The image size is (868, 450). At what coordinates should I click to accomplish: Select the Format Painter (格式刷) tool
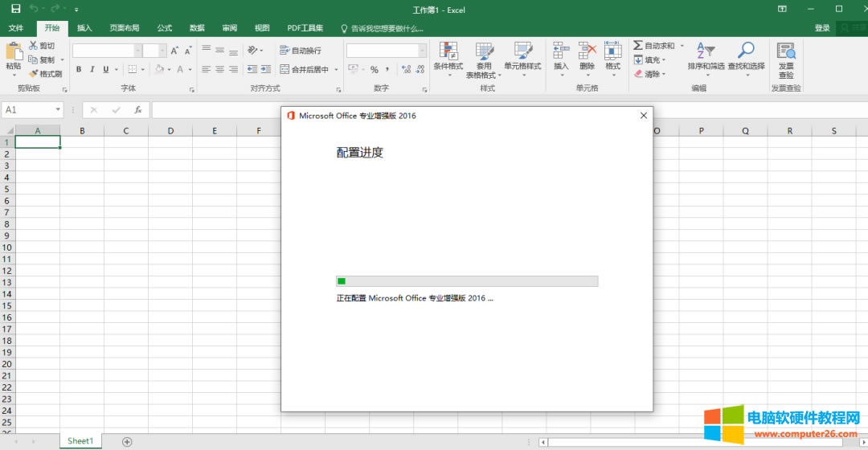[x=46, y=73]
